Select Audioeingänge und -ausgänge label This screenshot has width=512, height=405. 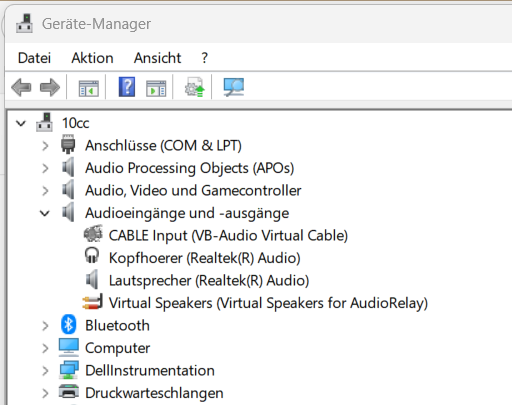click(x=187, y=213)
